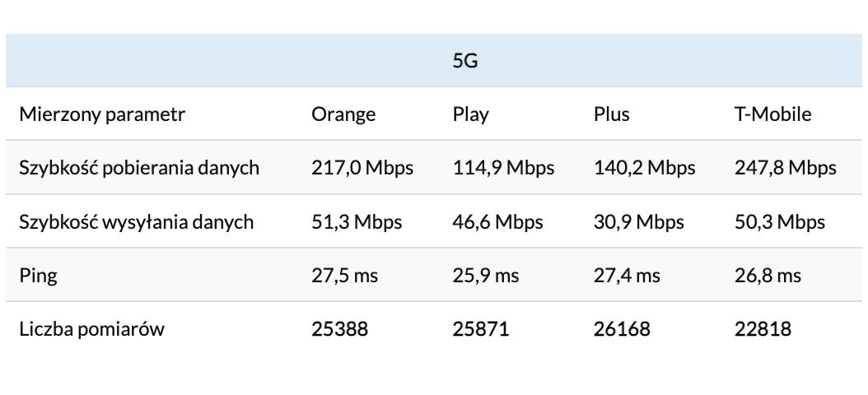Select the Mierzony parametr column header
Image resolution: width=868 pixels, height=395 pixels.
pos(102,114)
